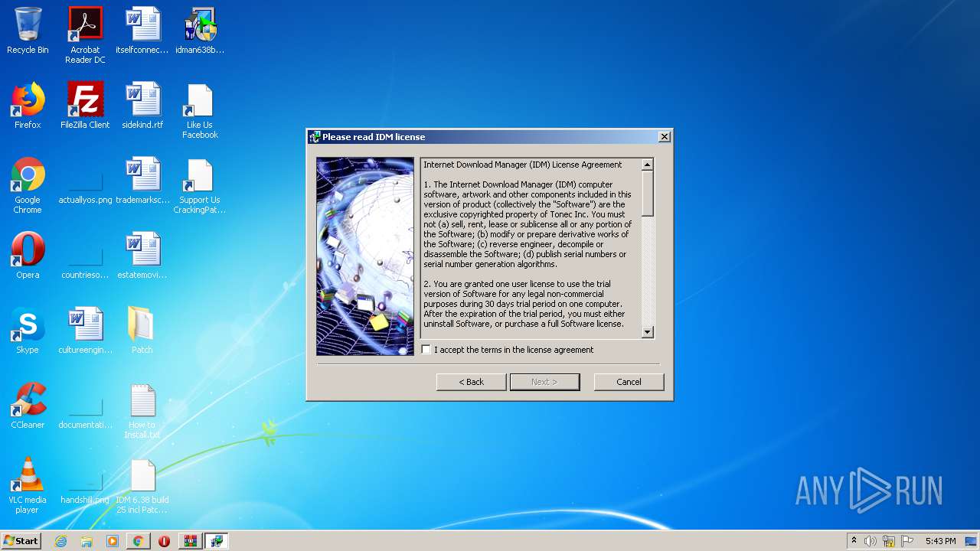Click the 5:43 PM taskbar clock
This screenshot has width=980, height=551.
[939, 541]
